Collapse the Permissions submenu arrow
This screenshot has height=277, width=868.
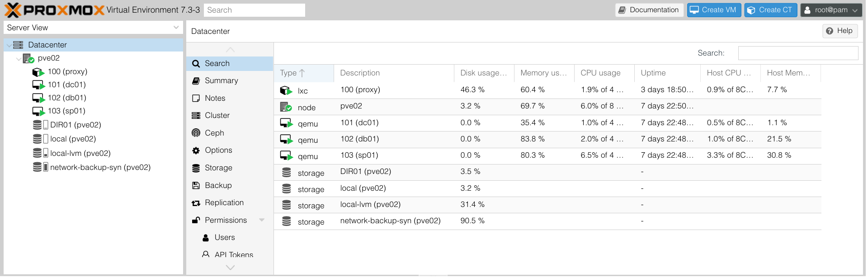[x=262, y=220]
